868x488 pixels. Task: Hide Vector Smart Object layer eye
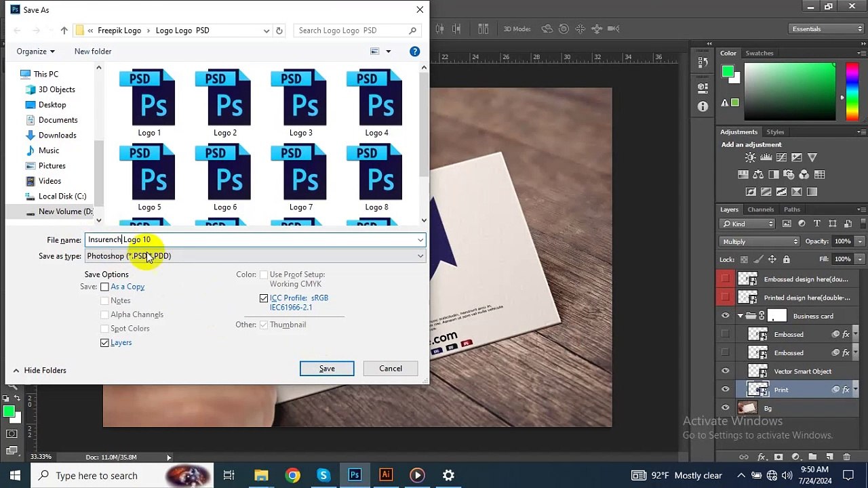[725, 371]
